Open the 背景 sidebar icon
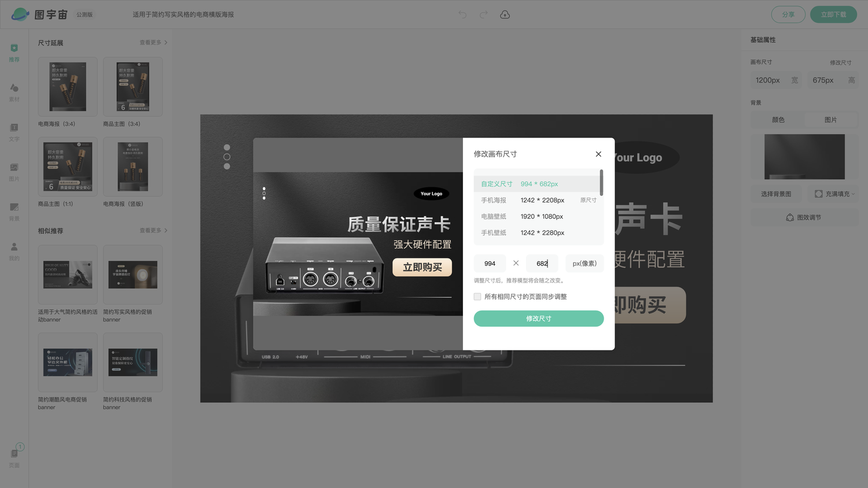This screenshot has width=868, height=488. pyautogui.click(x=14, y=212)
